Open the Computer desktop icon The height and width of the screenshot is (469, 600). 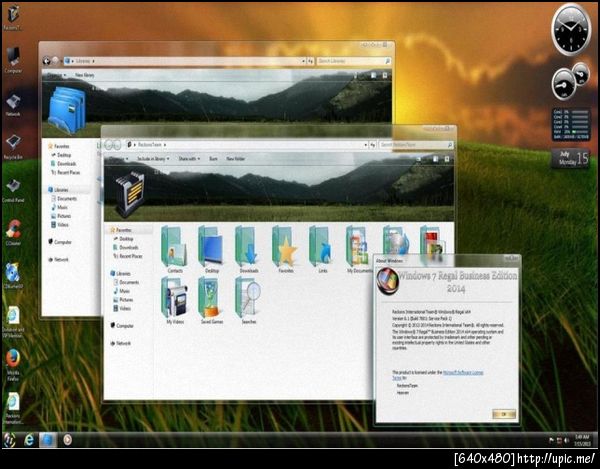pos(13,60)
